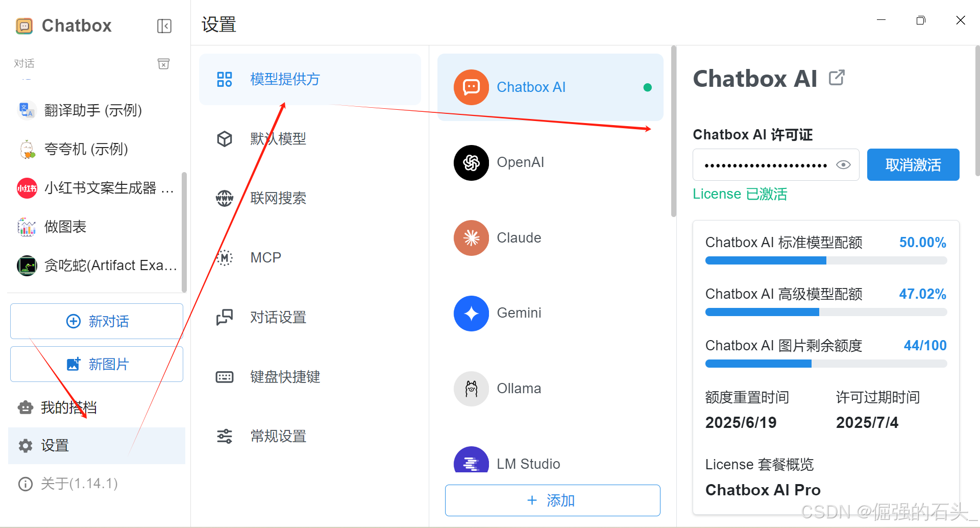This screenshot has height=528, width=980.
Task: Click the 2025/6/19 quota reset date
Action: tap(741, 422)
